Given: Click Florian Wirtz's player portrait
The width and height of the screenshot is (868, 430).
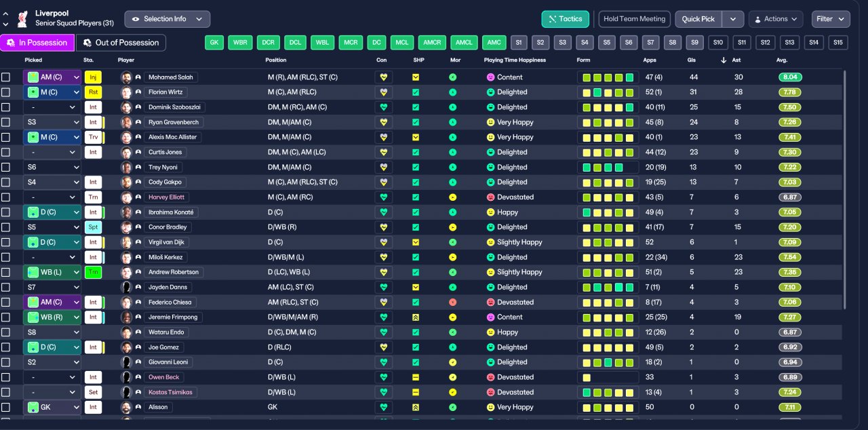Looking at the screenshot, I should click(126, 92).
